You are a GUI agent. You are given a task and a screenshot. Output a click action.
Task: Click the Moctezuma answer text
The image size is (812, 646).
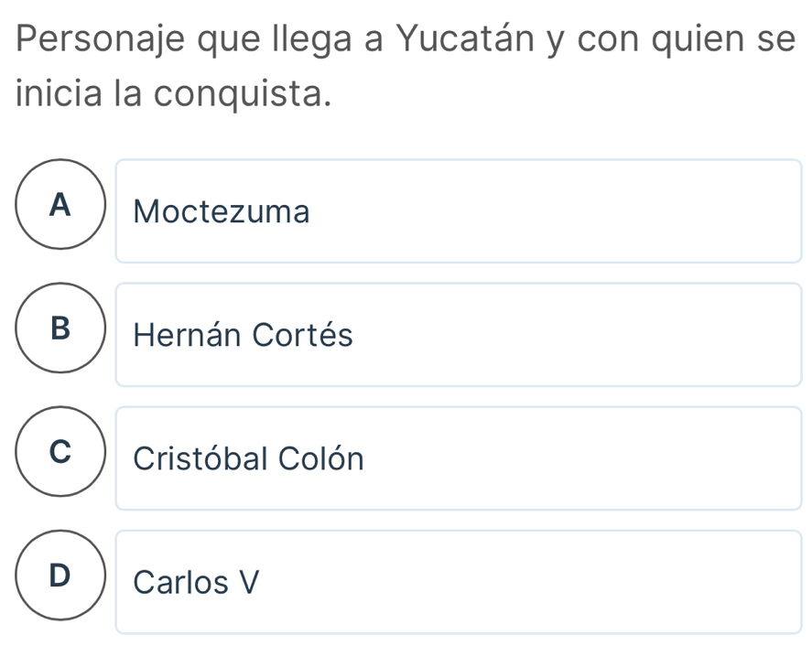pyautogui.click(x=222, y=213)
